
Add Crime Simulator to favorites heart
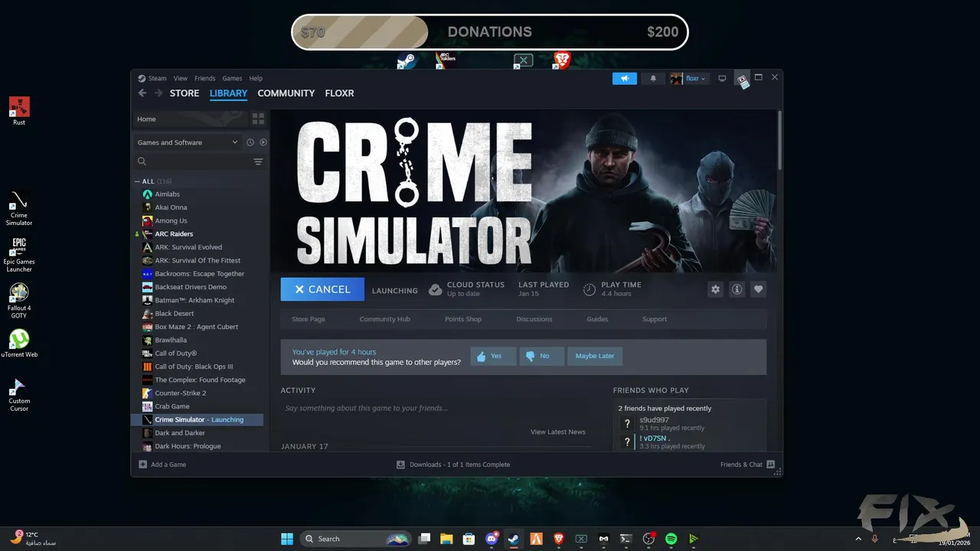pos(759,289)
